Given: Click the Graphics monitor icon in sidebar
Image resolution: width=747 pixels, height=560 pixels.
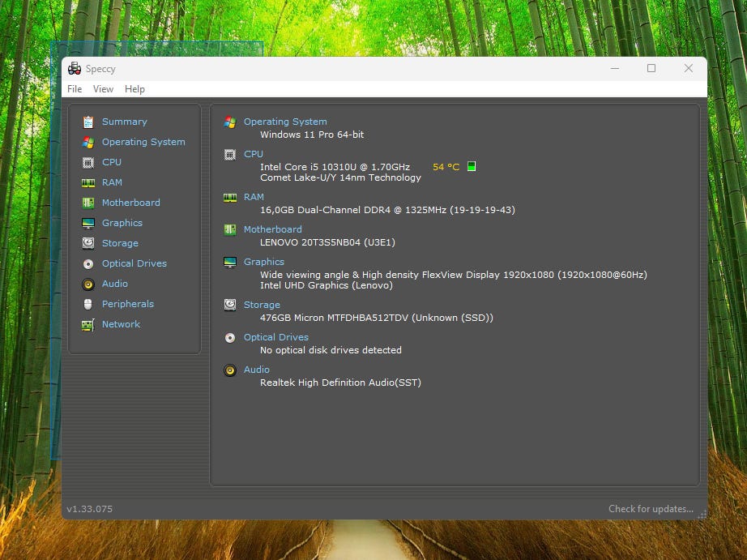Looking at the screenshot, I should pos(88,223).
